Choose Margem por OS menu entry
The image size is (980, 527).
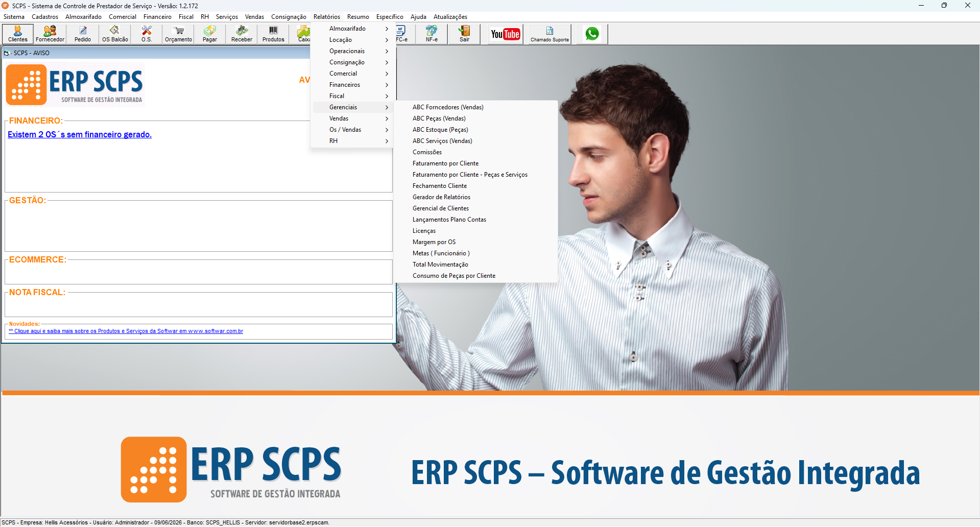pos(434,242)
